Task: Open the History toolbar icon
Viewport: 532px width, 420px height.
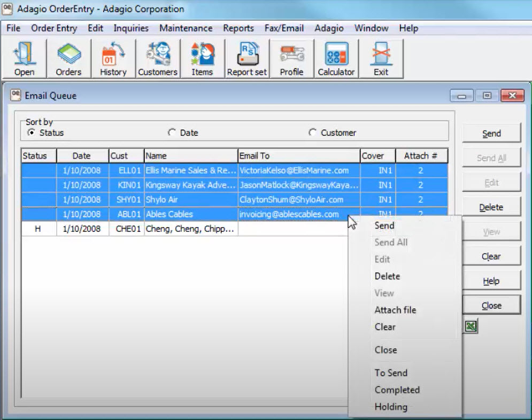Action: [113, 59]
